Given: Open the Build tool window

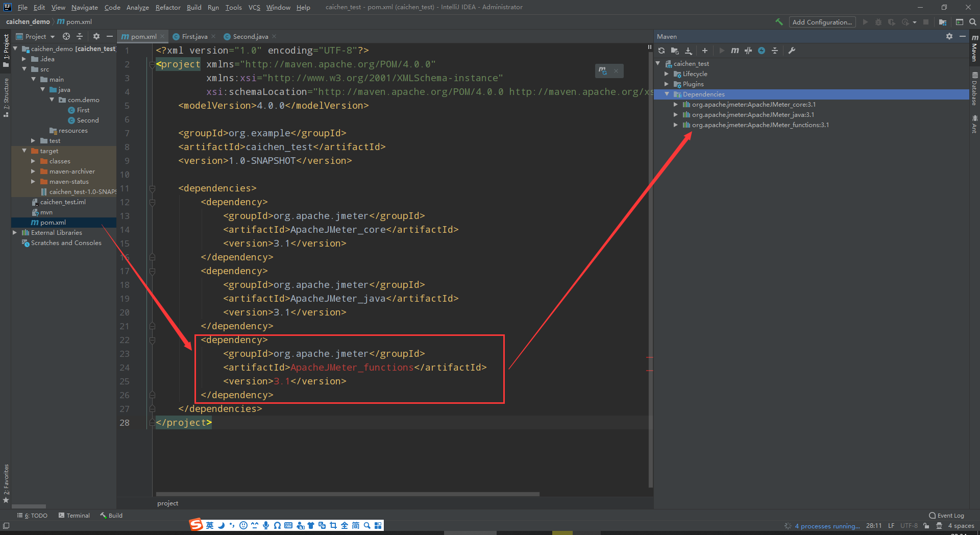Looking at the screenshot, I should pos(111,516).
